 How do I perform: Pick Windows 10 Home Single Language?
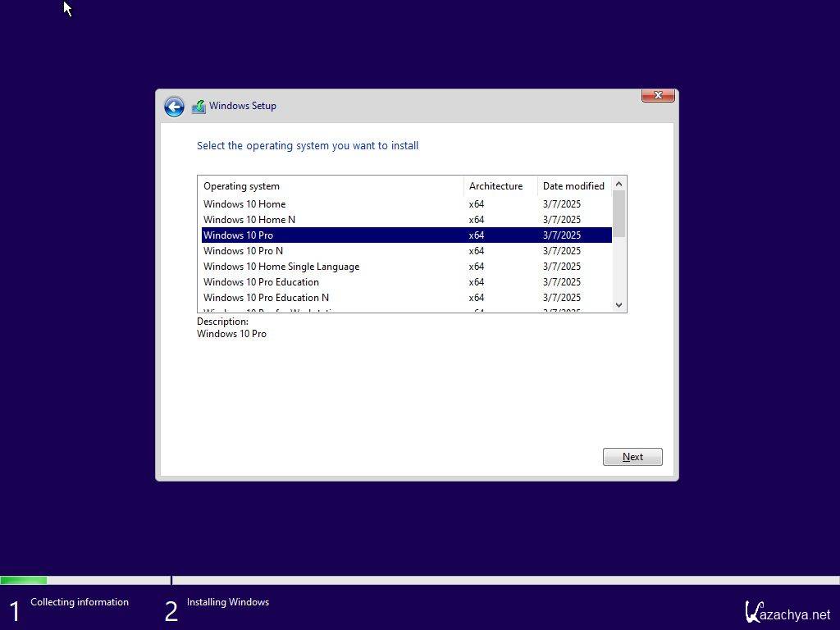[x=281, y=267]
